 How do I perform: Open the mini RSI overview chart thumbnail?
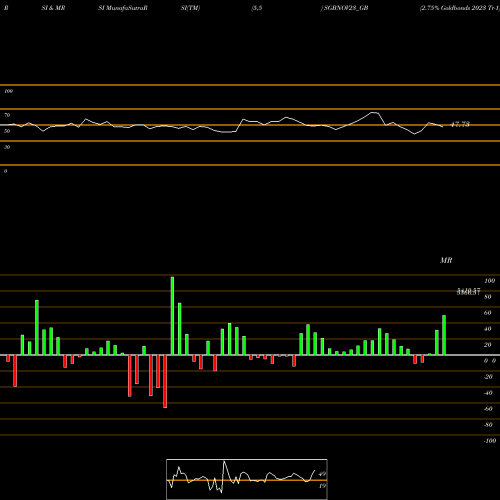(x=247, y=479)
